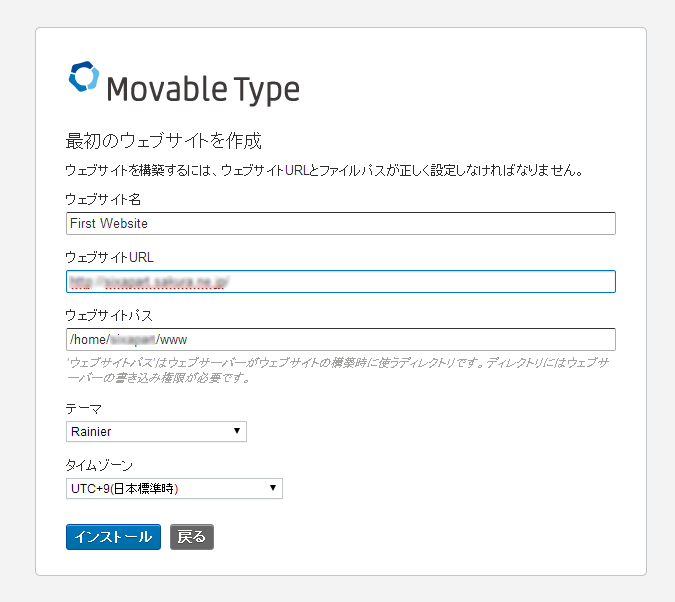Open the タイムゾーン dropdown showing UTC+9
The width and height of the screenshot is (675, 602).
[x=174, y=488]
